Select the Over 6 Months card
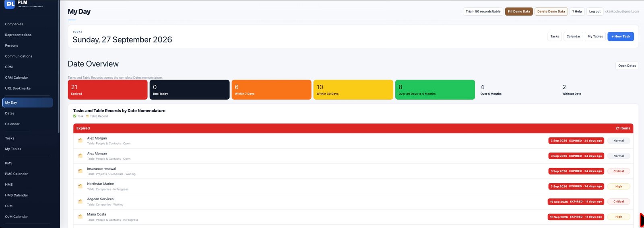 tap(517, 90)
